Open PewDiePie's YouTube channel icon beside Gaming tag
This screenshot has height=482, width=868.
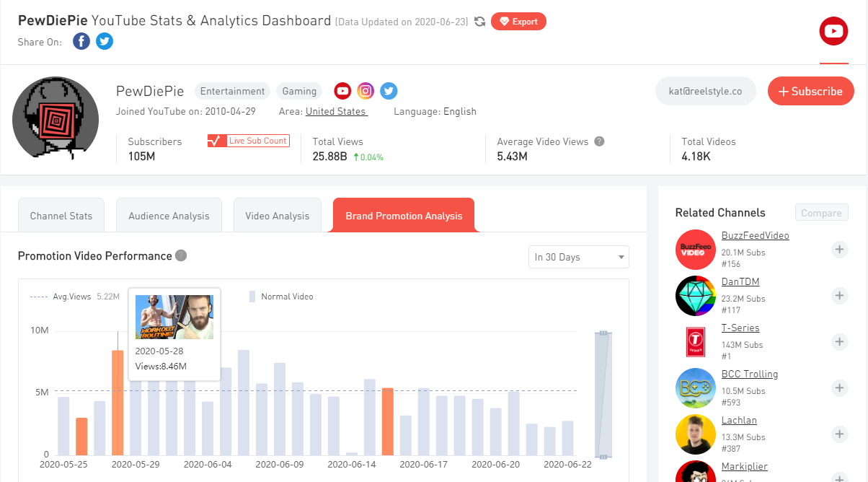[342, 91]
